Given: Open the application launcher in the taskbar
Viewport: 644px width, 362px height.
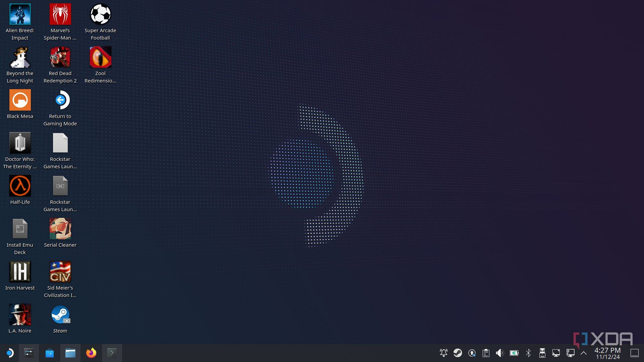Looking at the screenshot, I should coord(9,353).
